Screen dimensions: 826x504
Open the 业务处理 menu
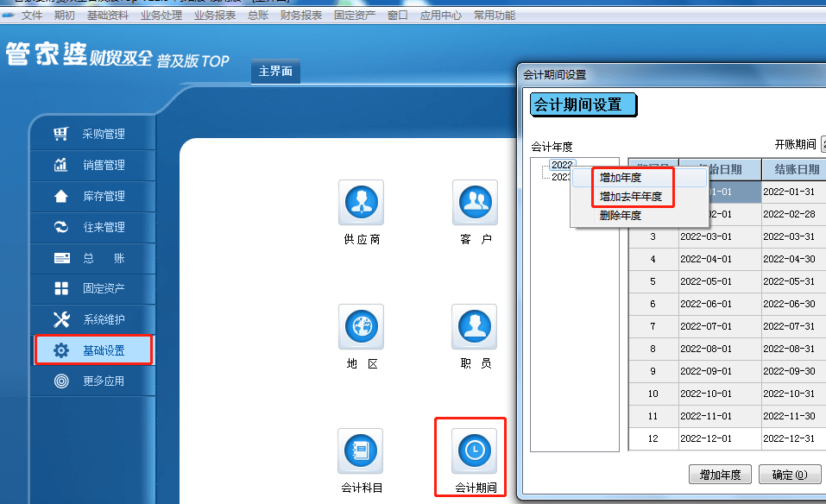click(x=161, y=16)
